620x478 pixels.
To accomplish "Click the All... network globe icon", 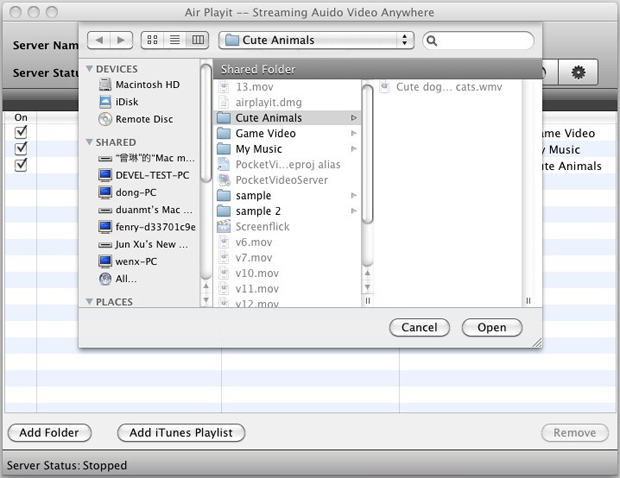I will [x=105, y=279].
